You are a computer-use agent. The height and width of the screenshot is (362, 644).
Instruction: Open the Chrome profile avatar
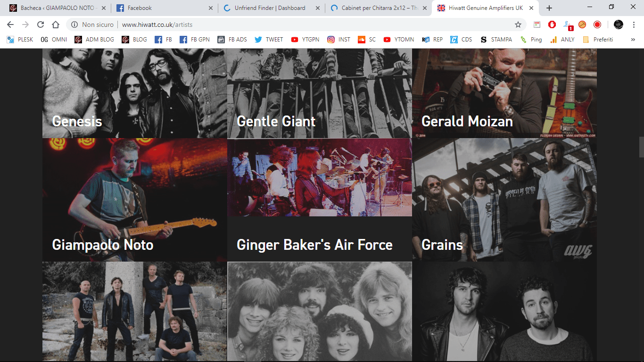click(619, 25)
